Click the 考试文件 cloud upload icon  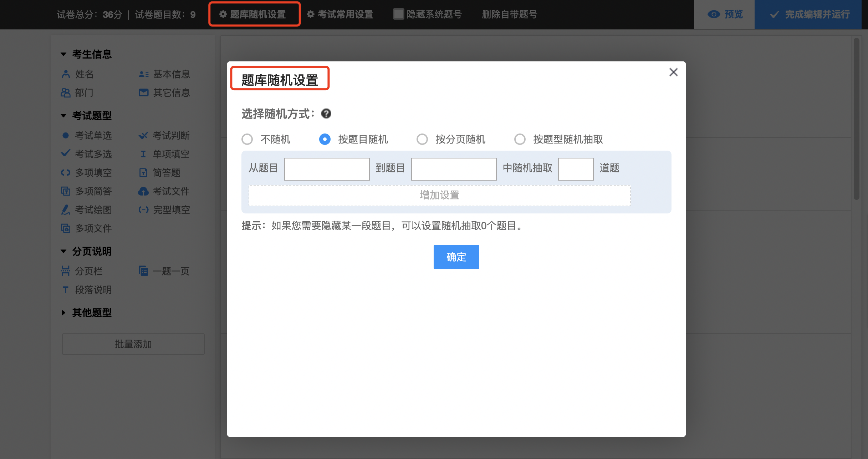click(x=143, y=191)
